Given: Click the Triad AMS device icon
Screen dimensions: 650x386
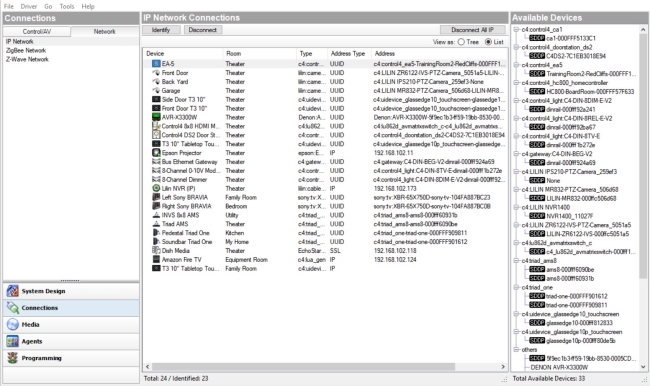Looking at the screenshot, I should (x=156, y=224).
